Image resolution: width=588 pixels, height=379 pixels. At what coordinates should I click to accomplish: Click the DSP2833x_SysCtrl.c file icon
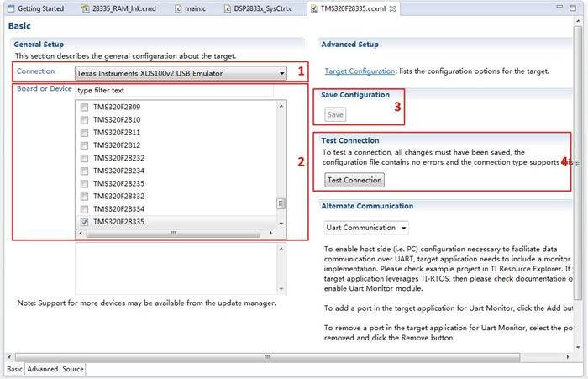coord(228,8)
